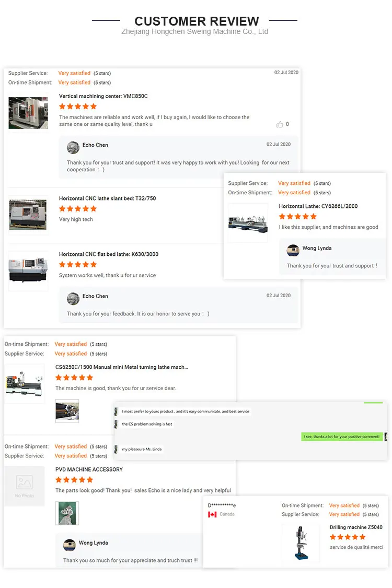Click Echo Chen's avatar in first reply
The height and width of the screenshot is (588, 392).
tap(73, 147)
